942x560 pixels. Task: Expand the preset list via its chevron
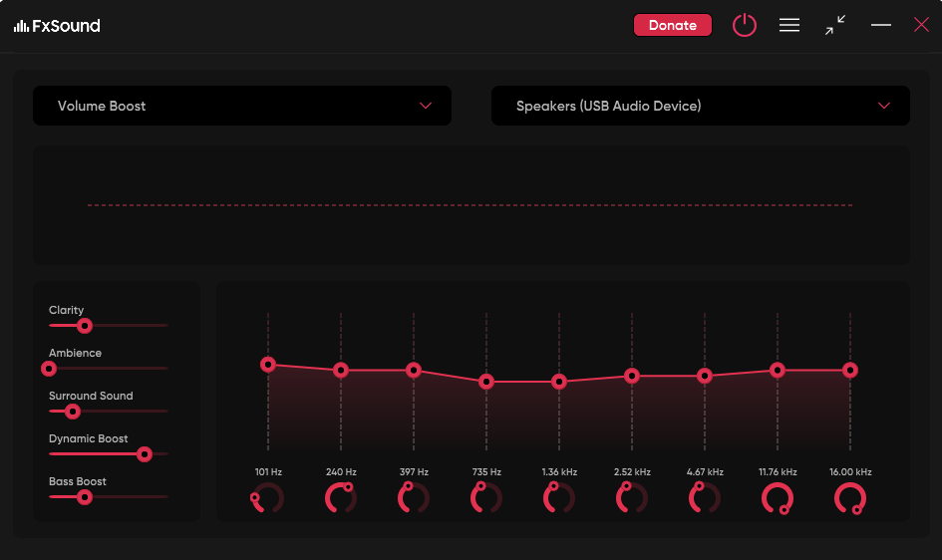coord(426,106)
